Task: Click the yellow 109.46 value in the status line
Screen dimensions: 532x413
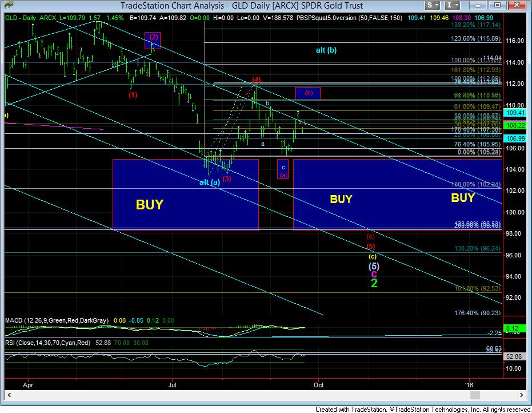Action: coord(439,18)
